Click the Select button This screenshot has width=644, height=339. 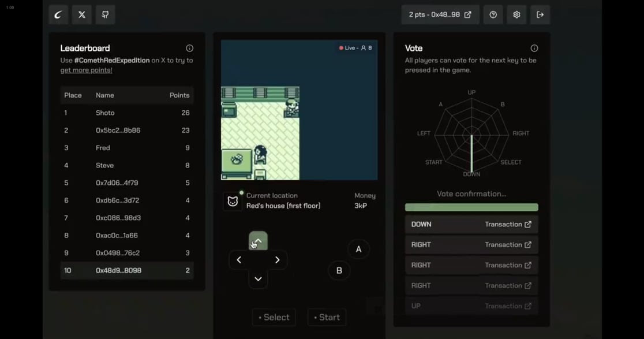274,317
